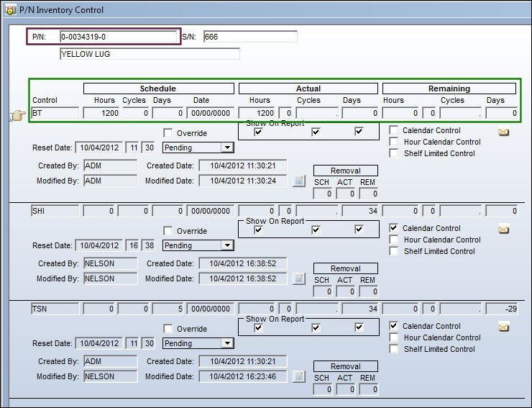Screen dimensions: 532x408
Task: Click the Removal button in SHI section
Action: pos(345,268)
